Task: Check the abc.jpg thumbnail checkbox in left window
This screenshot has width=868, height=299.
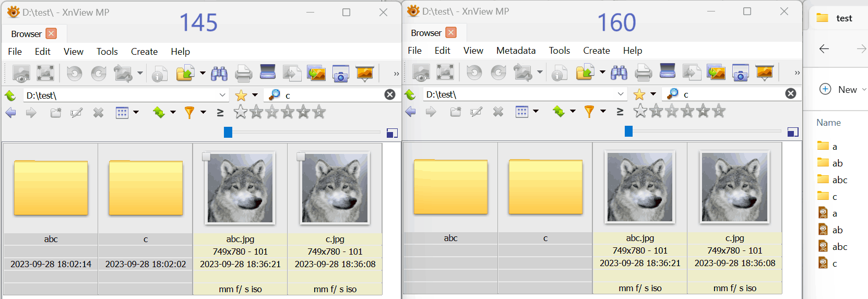Action: [x=206, y=157]
